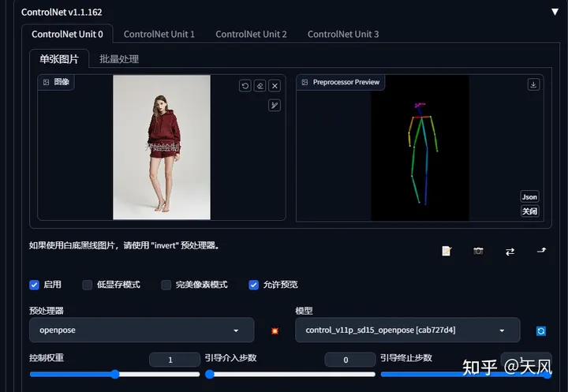Toggle the 完美像素模式 pixel perfect checkbox
Screen dimensions: 568x392
(166, 285)
